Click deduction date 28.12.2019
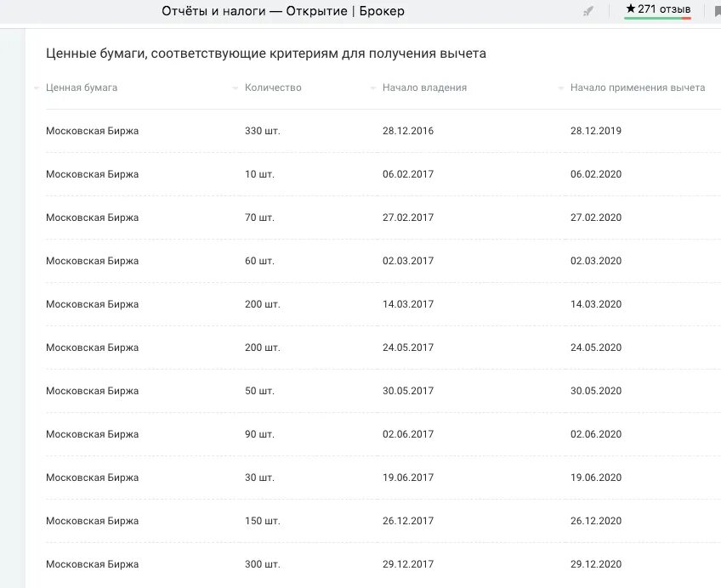The image size is (721, 588). click(x=596, y=131)
